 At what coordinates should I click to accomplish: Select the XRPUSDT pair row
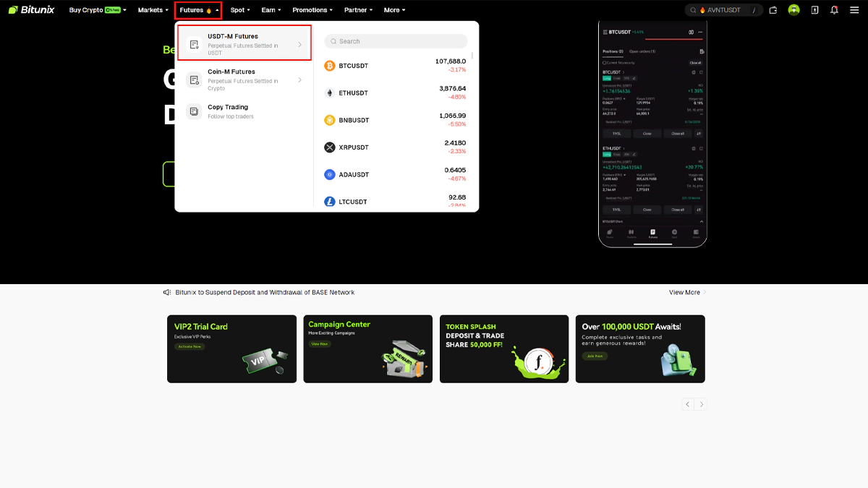click(x=395, y=147)
